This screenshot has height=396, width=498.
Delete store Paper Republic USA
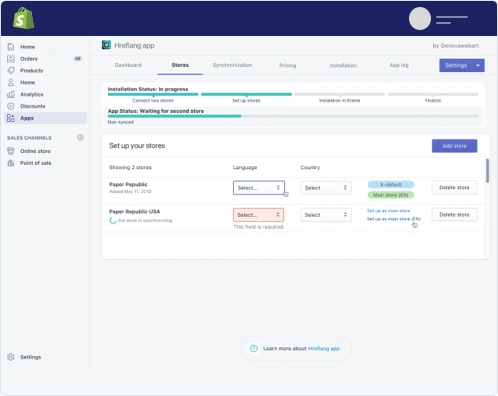pos(454,215)
